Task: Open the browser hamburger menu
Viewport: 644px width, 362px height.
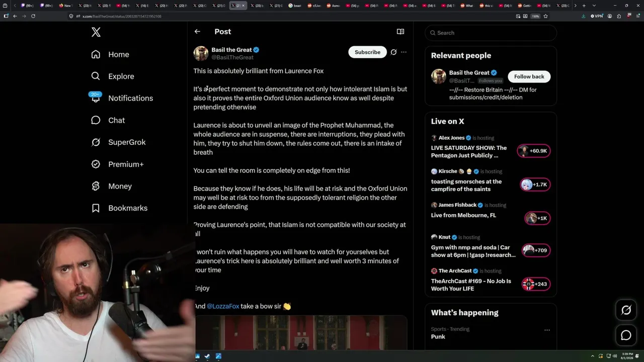Action: 637,16
